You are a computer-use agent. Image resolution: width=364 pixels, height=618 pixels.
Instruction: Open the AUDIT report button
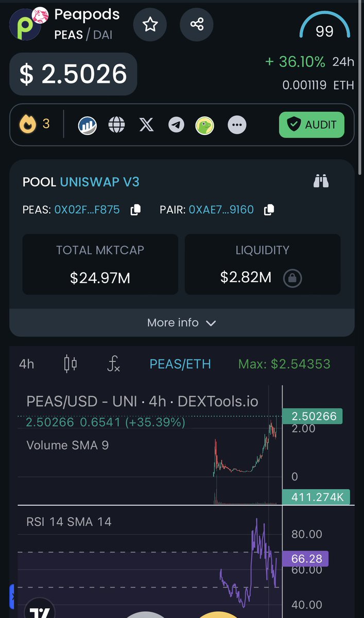pos(311,125)
